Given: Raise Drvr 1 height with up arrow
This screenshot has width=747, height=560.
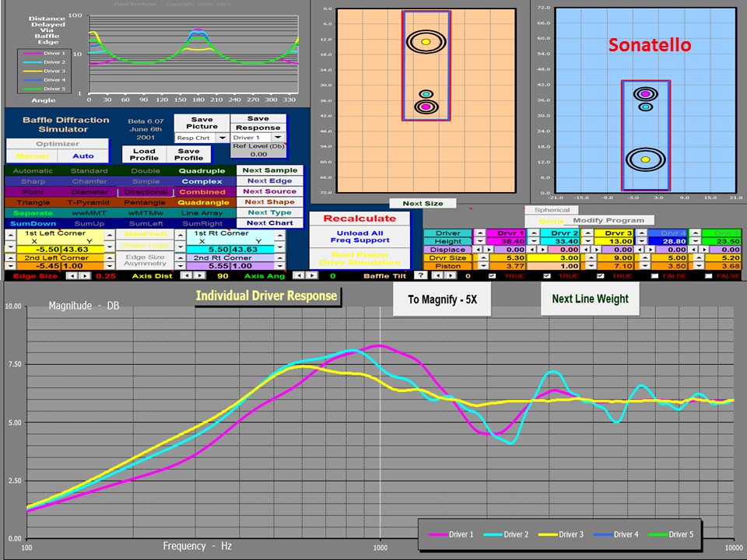Looking at the screenshot, I should [x=480, y=233].
